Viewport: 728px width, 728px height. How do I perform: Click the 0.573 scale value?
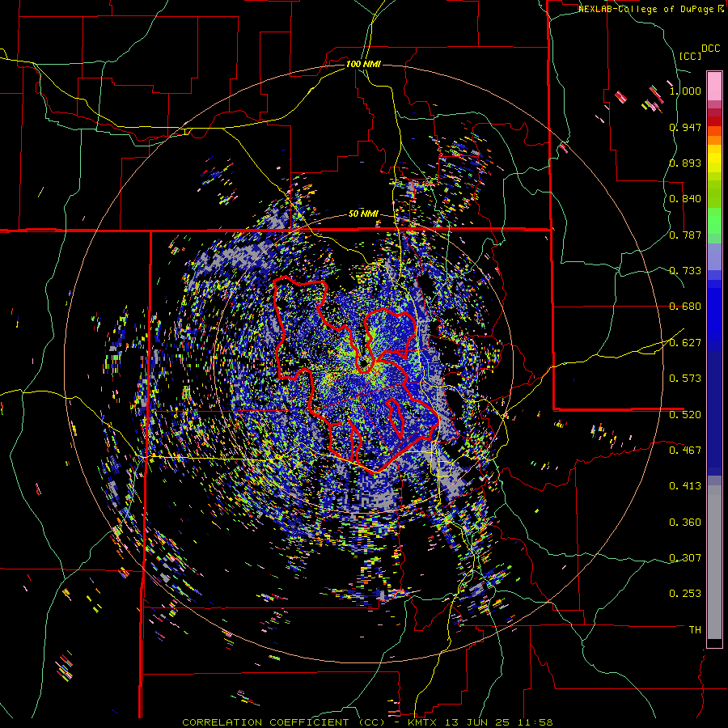tap(685, 379)
